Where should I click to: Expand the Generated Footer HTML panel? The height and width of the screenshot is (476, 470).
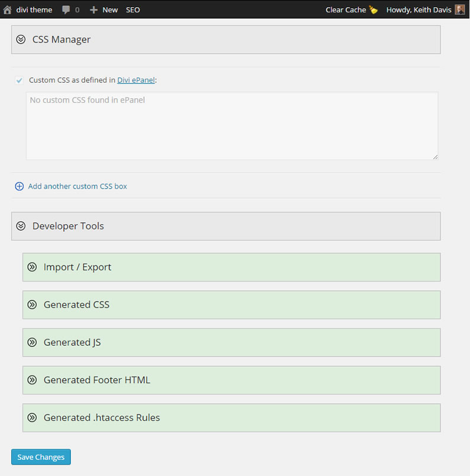click(232, 380)
